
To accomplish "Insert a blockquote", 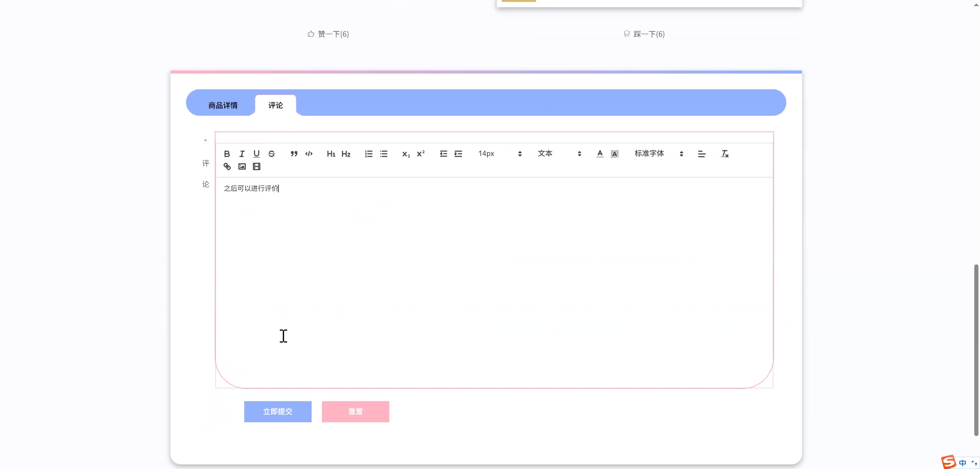I will [294, 154].
